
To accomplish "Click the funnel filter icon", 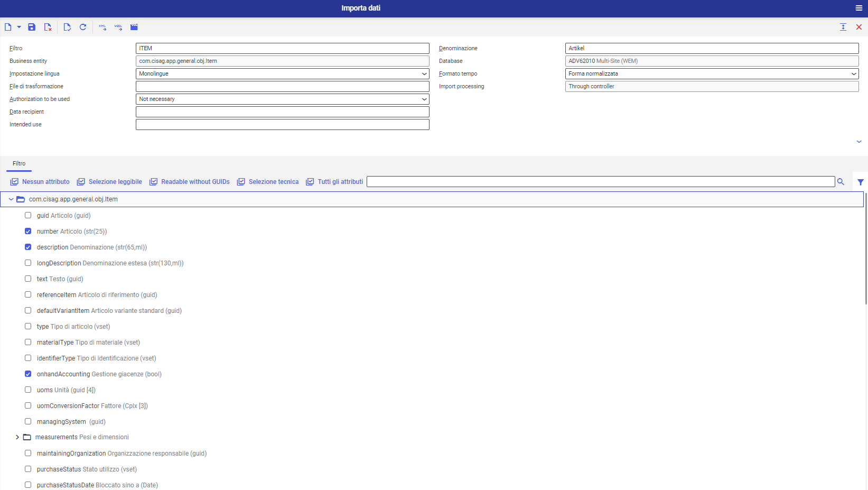I will tap(861, 182).
